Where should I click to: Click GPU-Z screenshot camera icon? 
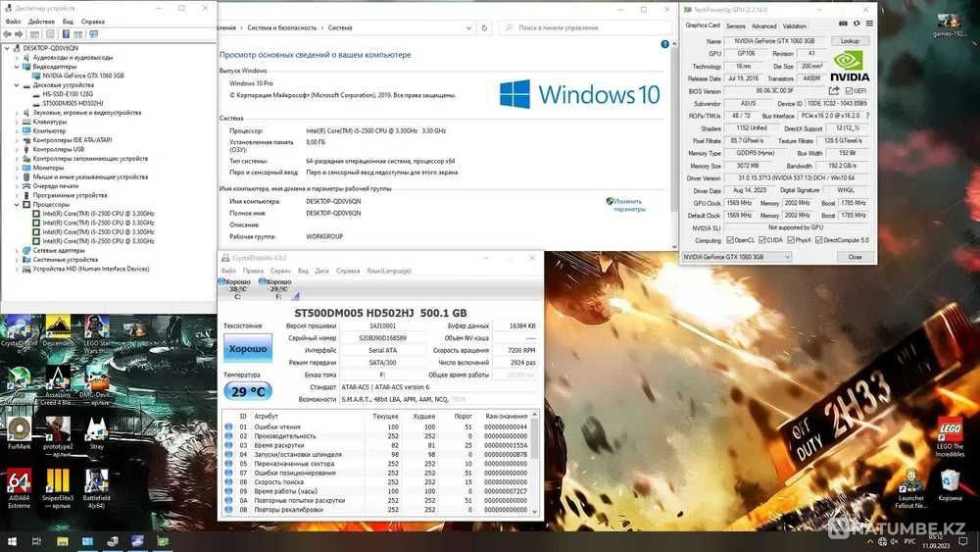pyautogui.click(x=843, y=24)
